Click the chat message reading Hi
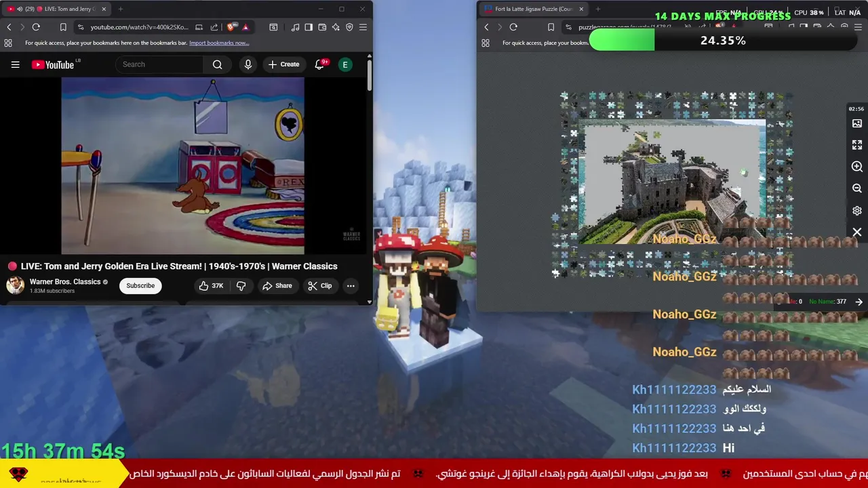868x488 pixels. (728, 448)
